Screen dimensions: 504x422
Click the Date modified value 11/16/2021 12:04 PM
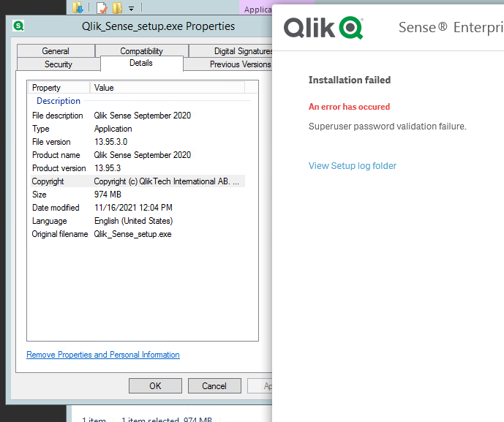pyautogui.click(x=133, y=208)
